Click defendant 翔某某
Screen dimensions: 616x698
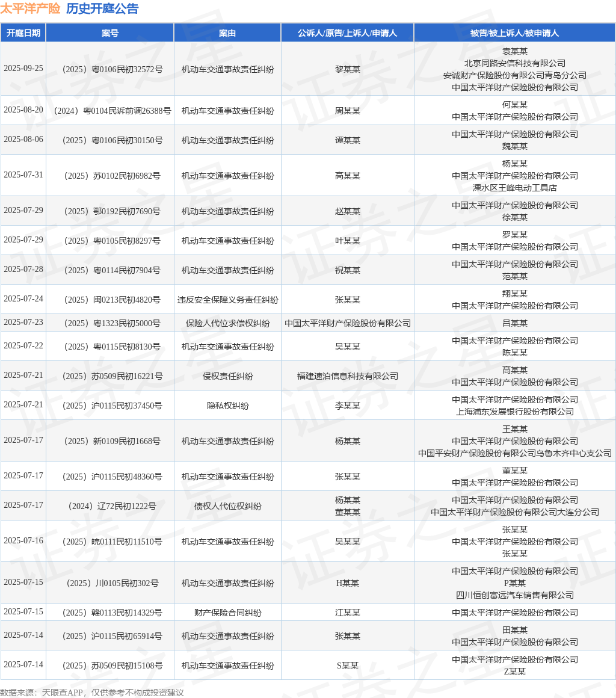click(x=515, y=294)
